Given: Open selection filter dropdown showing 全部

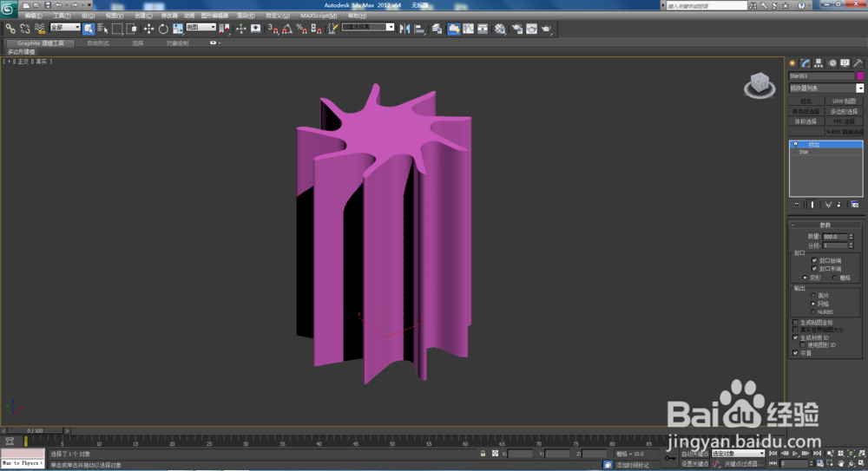Looking at the screenshot, I should pyautogui.click(x=65, y=27).
